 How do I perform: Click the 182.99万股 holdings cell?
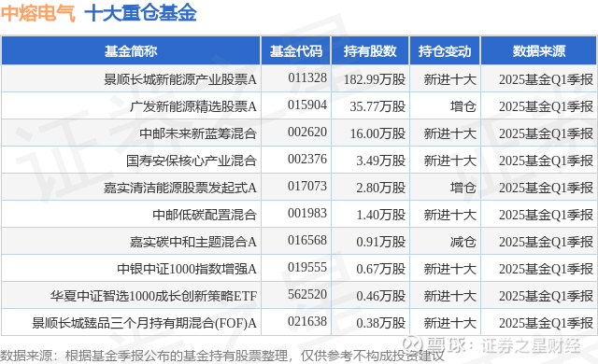(x=374, y=79)
